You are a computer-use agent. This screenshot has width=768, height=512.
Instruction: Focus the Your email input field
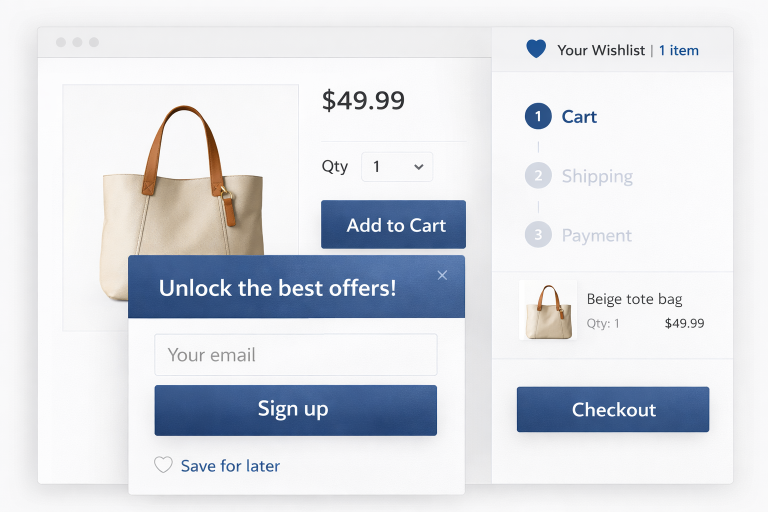[x=295, y=355]
